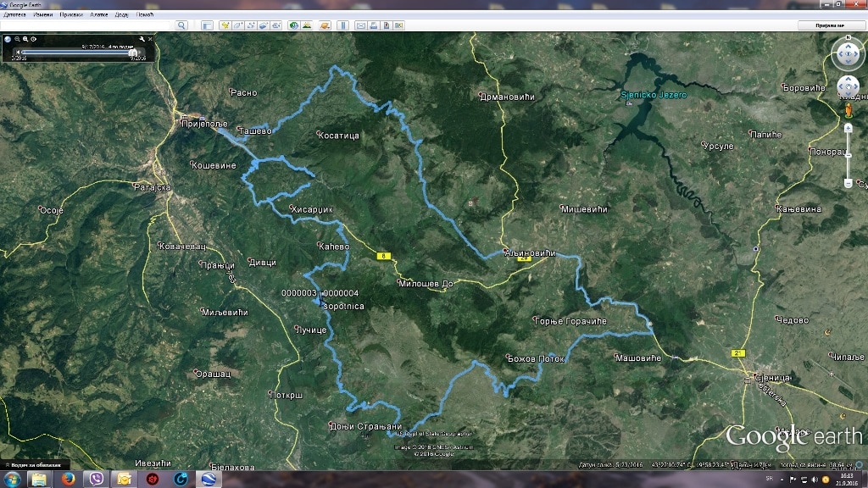
Task: Click the Сјеница town label
Action: [x=773, y=377]
